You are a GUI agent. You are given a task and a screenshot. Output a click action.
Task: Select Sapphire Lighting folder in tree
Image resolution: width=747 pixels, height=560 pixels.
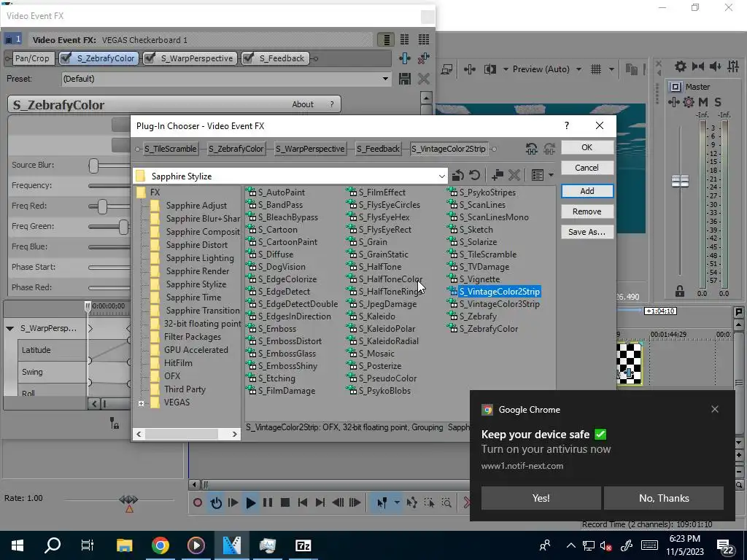(200, 258)
